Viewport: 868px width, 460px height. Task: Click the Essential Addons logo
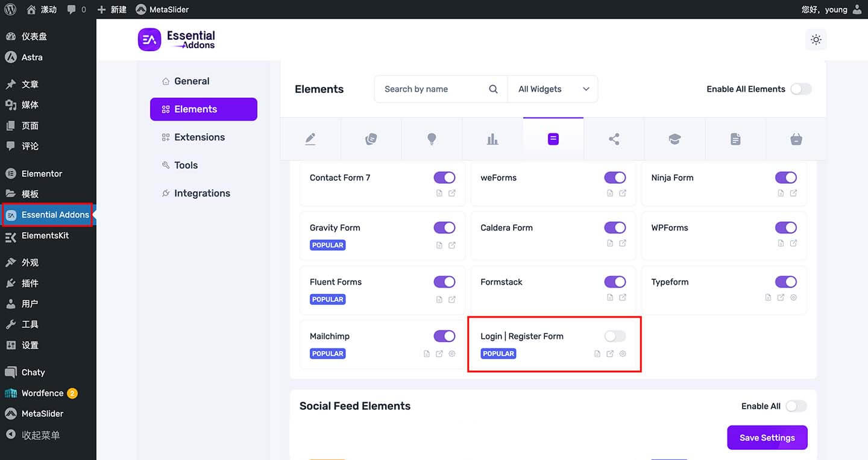tap(177, 40)
